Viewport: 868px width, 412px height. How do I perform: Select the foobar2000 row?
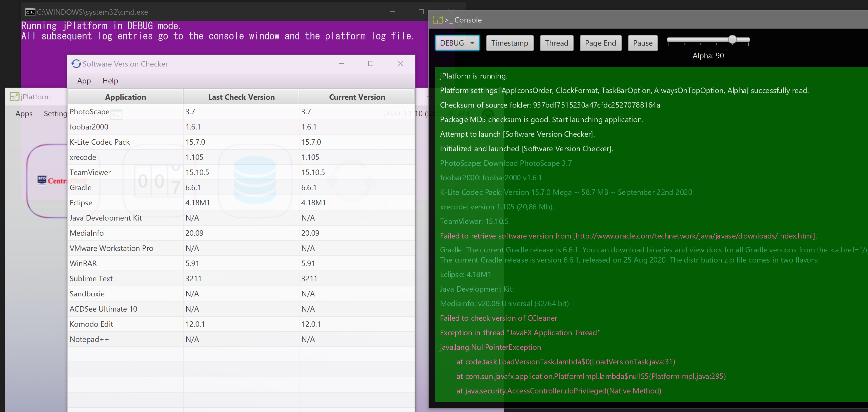(x=241, y=127)
